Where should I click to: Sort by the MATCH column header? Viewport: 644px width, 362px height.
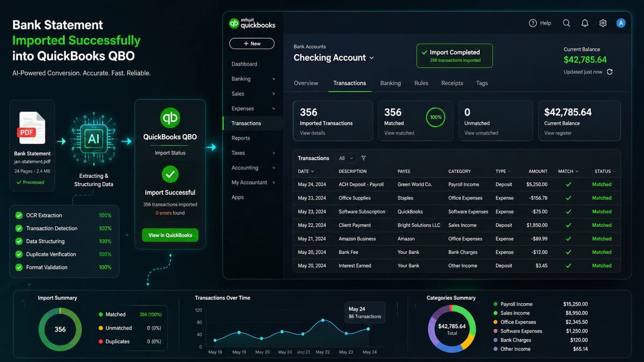[568, 172]
